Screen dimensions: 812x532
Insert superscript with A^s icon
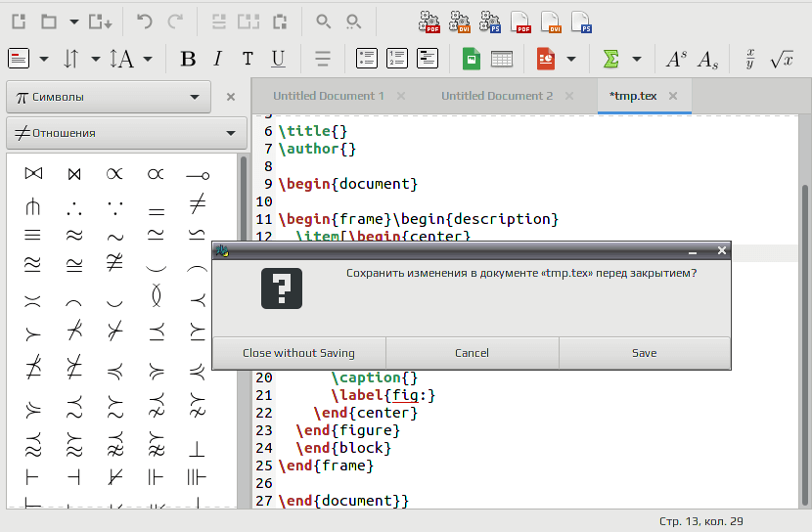coord(676,59)
